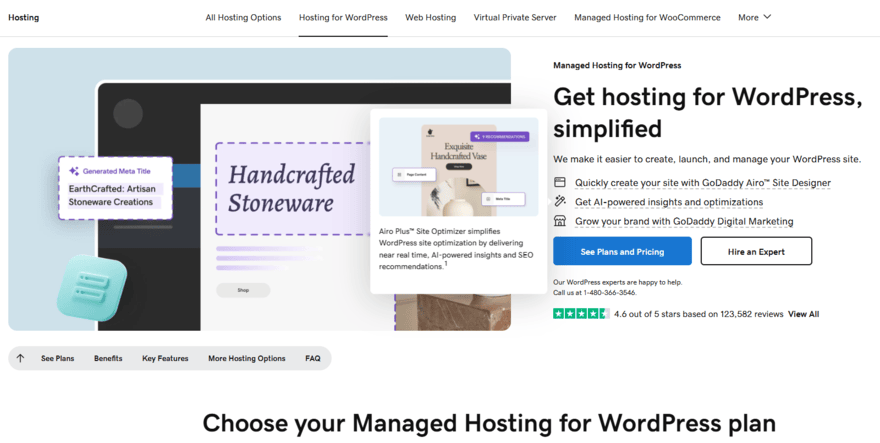Click the up arrow icon in jump bar
This screenshot has width=880, height=443.
(20, 358)
